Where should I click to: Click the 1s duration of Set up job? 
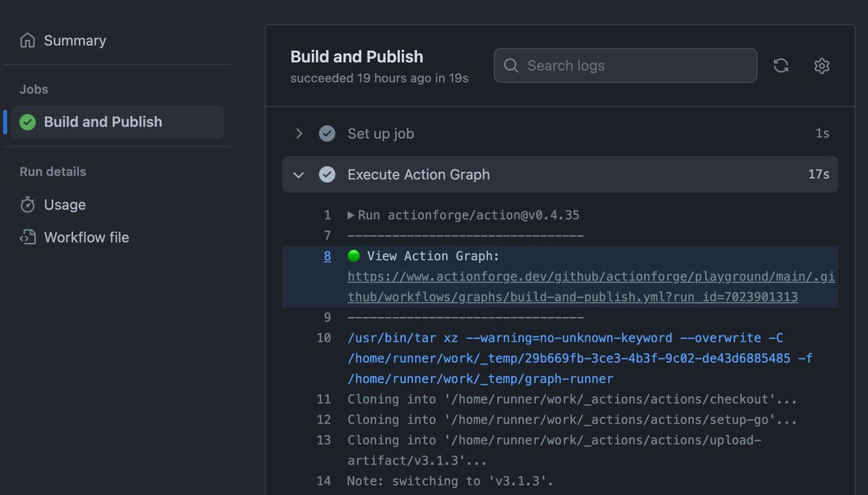click(x=822, y=134)
